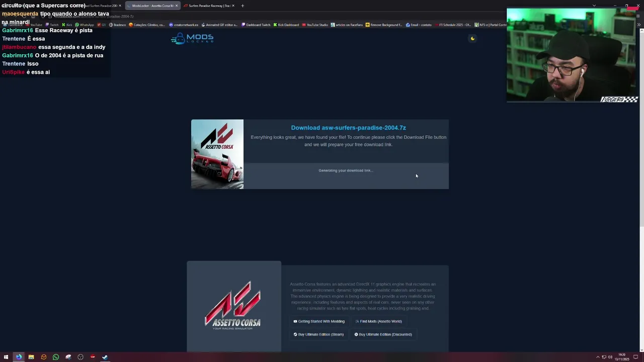
Task: Switch to the Surfers Paradise Raceway tab
Action: 209,6
